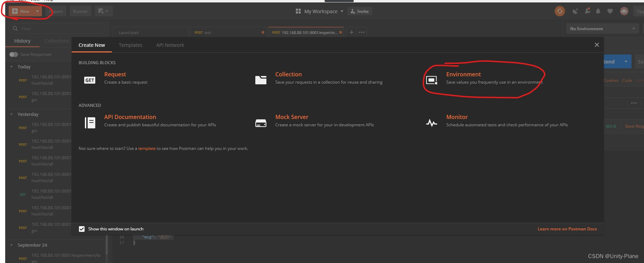Switch to the Collections sidebar tab
This screenshot has width=644, height=263.
[57, 41]
